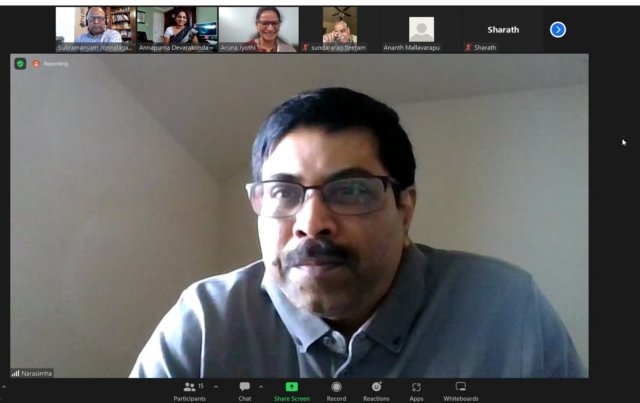
Task: Expand hidden toolbar caret at bottom-left edge
Action: point(4,387)
